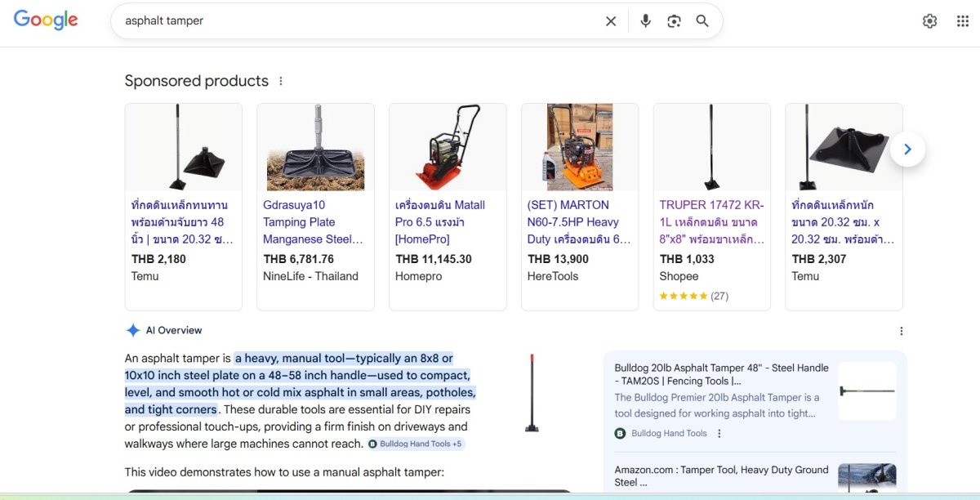The image size is (980, 500).
Task: Click the Google logo
Action: coord(46,20)
